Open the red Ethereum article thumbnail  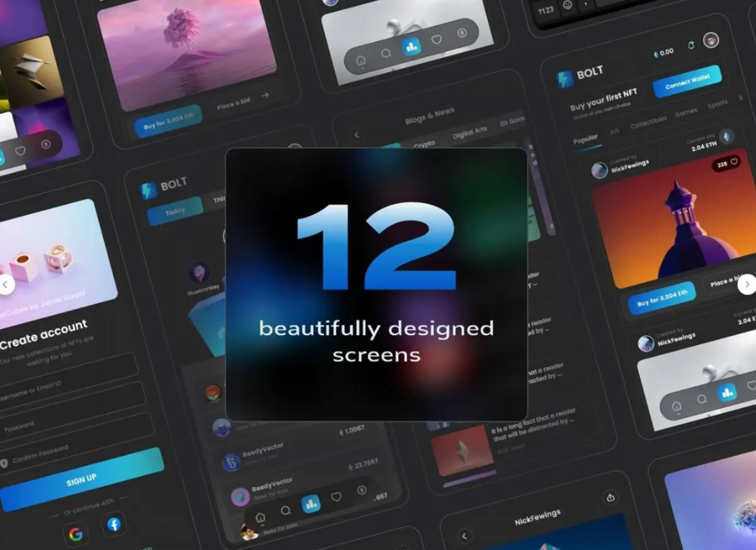(461, 449)
